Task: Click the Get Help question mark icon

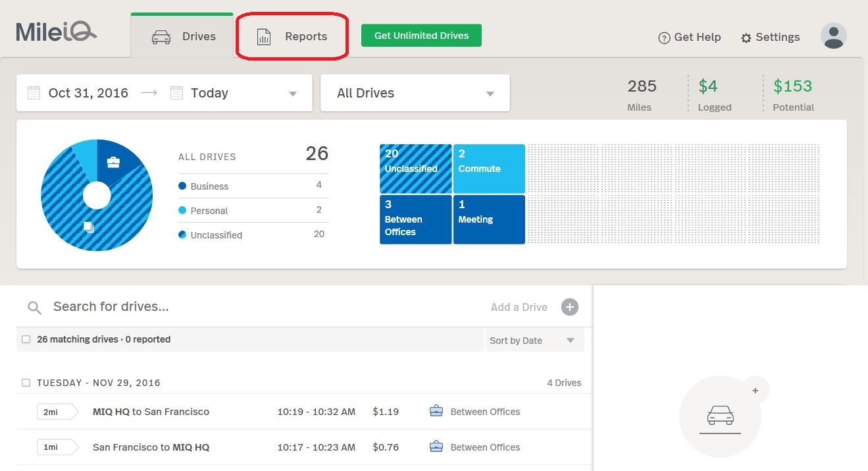Action: (x=664, y=38)
